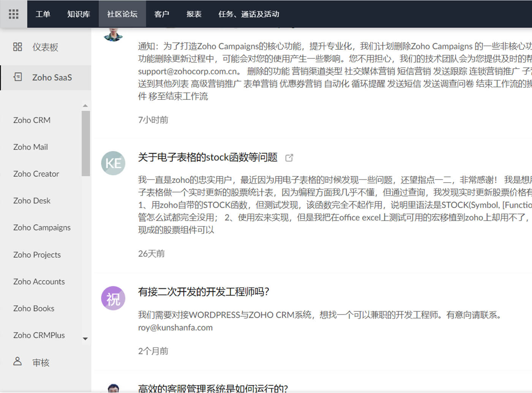
Task: Open the 工单 tab
Action: (43, 14)
